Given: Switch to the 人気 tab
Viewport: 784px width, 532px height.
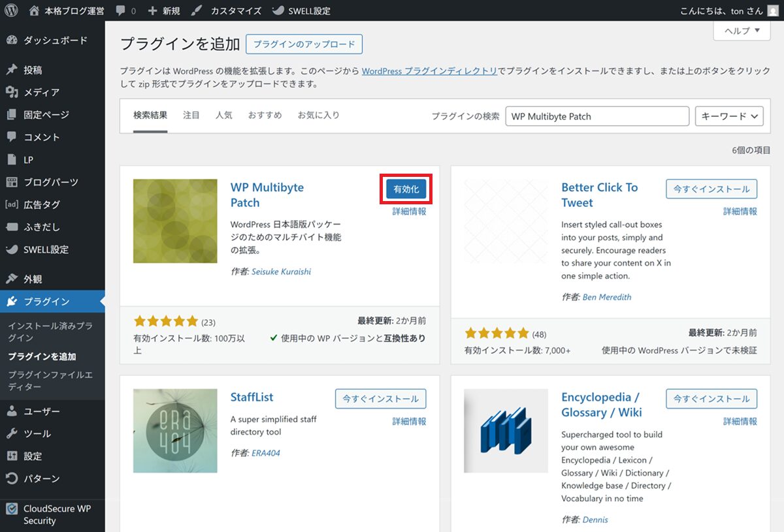Looking at the screenshot, I should (x=223, y=115).
